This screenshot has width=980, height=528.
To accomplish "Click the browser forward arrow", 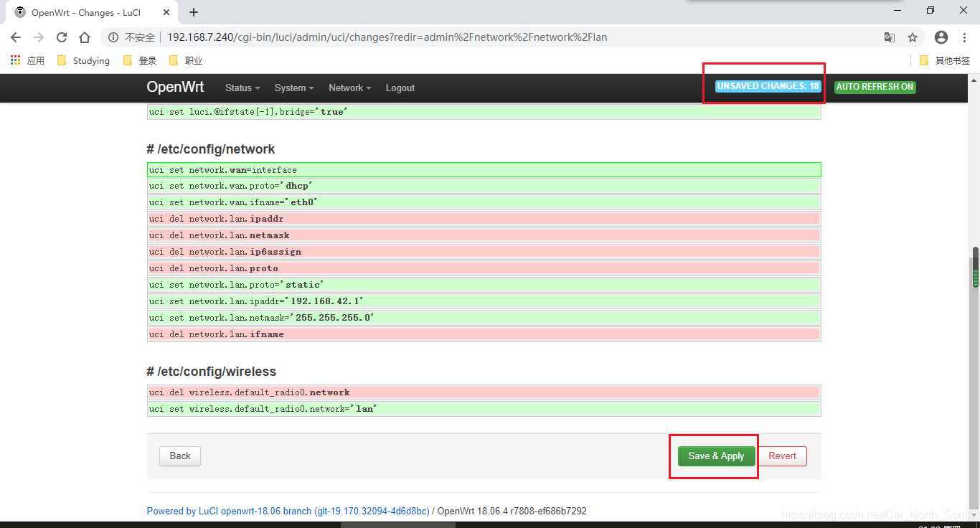I will click(39, 37).
